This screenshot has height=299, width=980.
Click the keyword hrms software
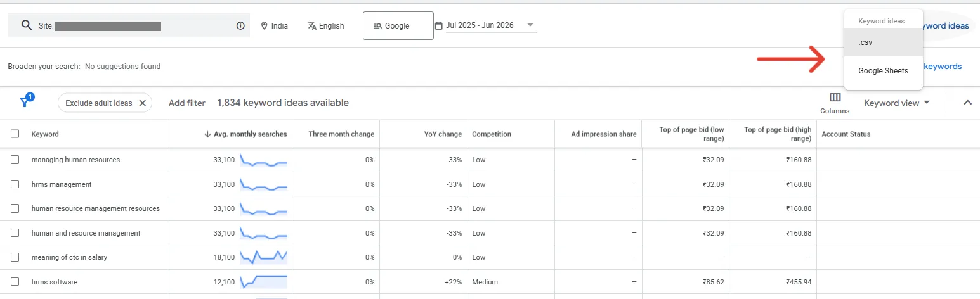(x=55, y=282)
